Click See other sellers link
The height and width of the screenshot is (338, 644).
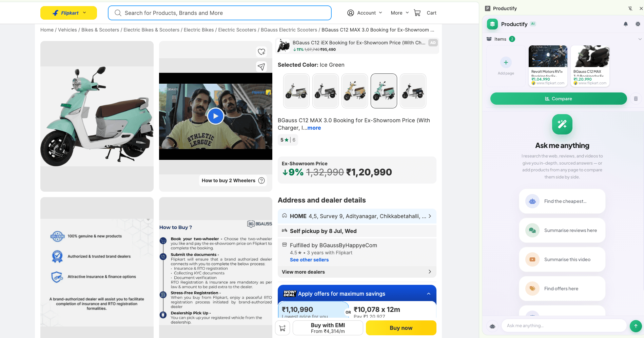pyautogui.click(x=309, y=260)
